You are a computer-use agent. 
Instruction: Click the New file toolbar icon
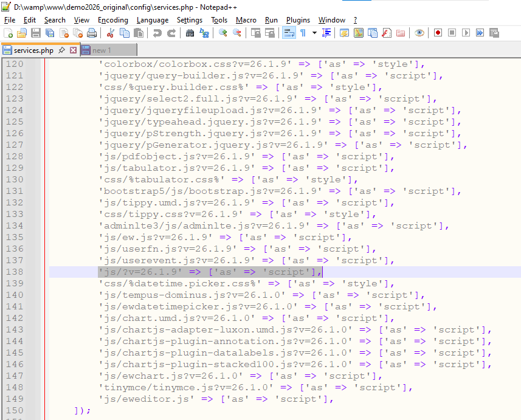coord(8,33)
